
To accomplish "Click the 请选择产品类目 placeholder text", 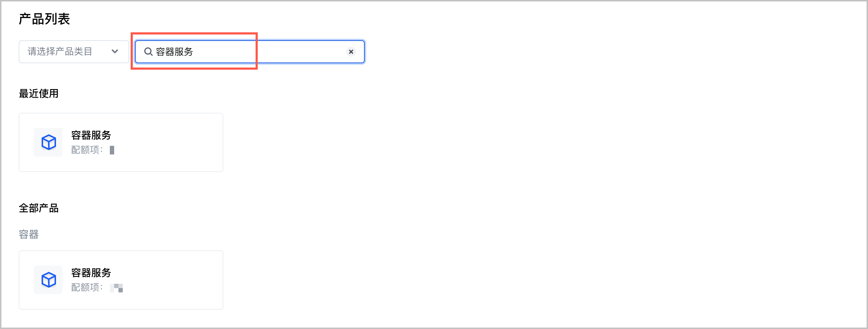I will (x=60, y=52).
